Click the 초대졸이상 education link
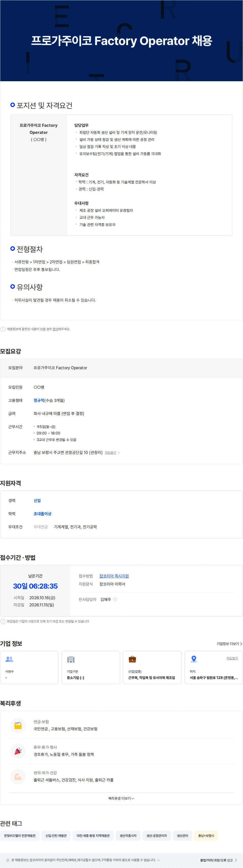 [x=43, y=513]
